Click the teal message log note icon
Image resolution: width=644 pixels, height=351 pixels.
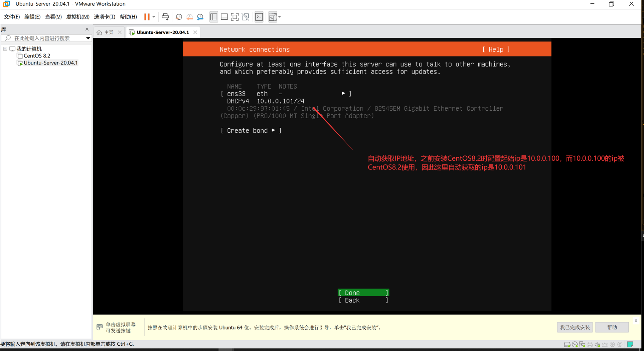[x=630, y=345]
